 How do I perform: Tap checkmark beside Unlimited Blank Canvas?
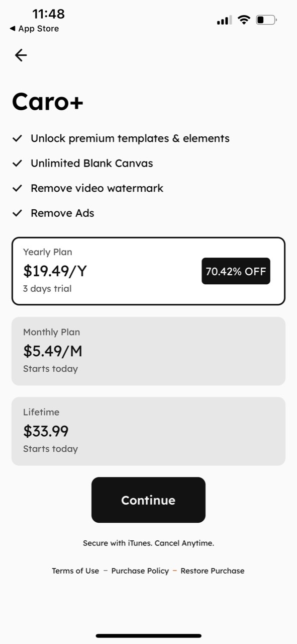point(18,163)
